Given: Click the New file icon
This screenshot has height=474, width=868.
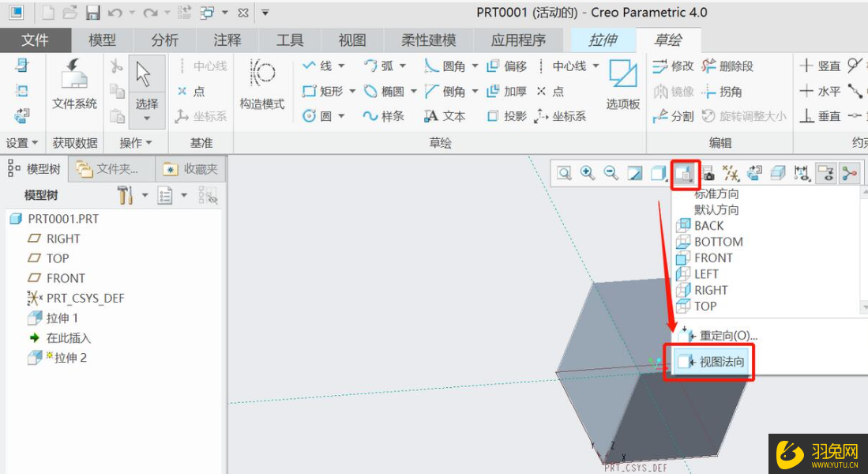Looking at the screenshot, I should coord(49,13).
